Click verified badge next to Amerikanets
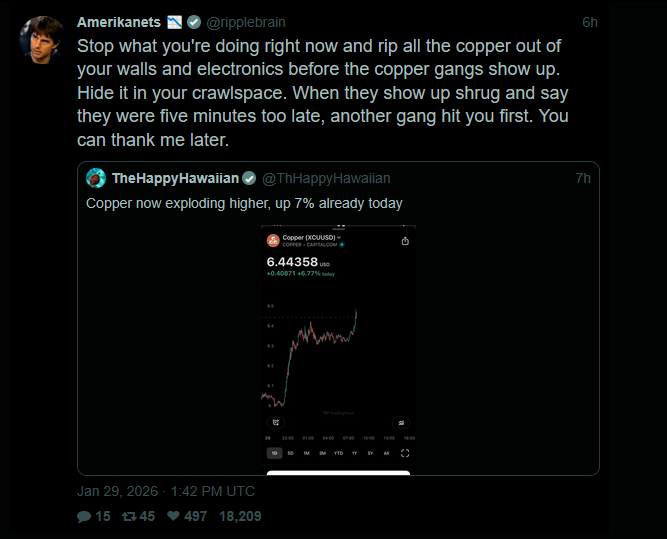This screenshot has width=667, height=539. click(194, 22)
